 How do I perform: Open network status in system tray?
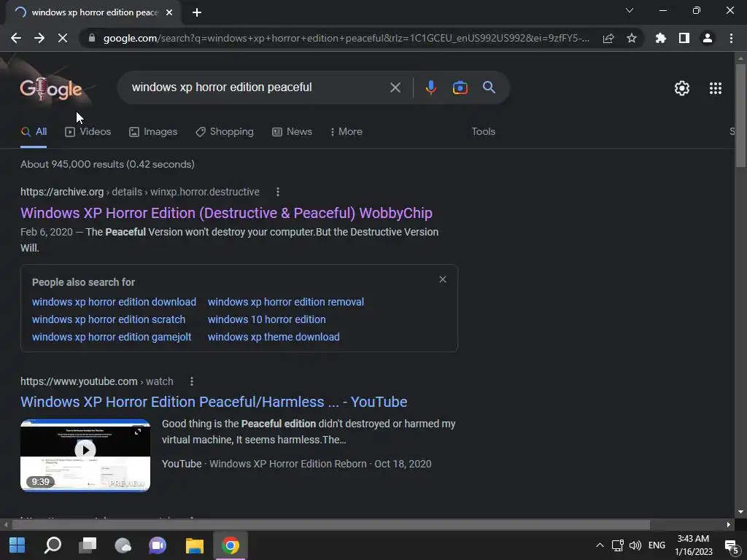click(617, 545)
